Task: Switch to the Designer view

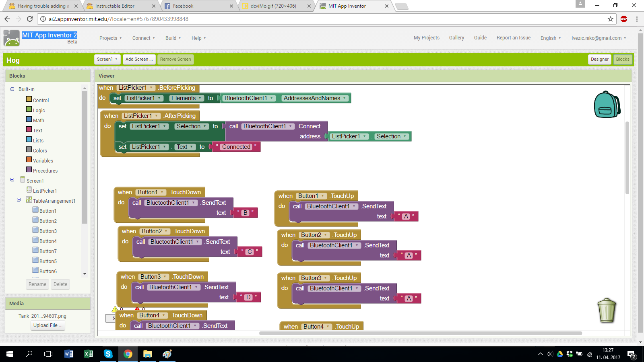Action: pos(599,59)
